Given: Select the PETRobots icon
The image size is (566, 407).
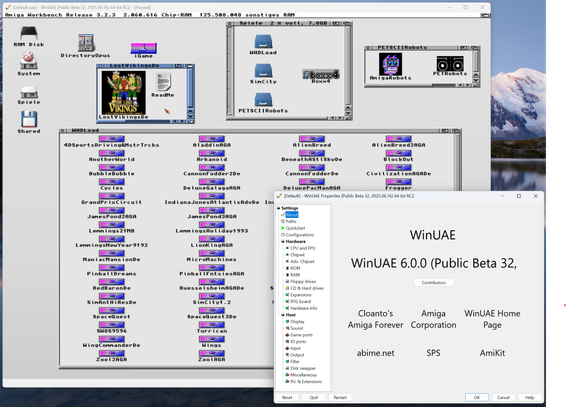Looking at the screenshot, I should [450, 64].
